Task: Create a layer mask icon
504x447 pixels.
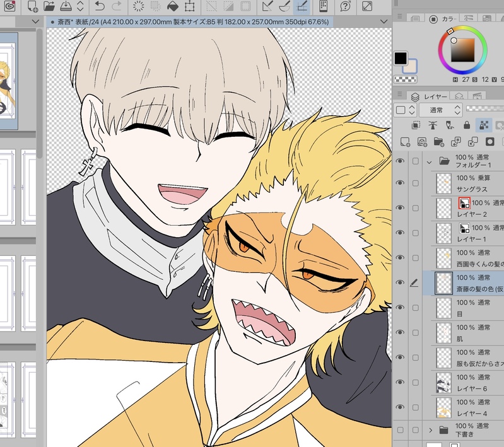Action: point(490,142)
